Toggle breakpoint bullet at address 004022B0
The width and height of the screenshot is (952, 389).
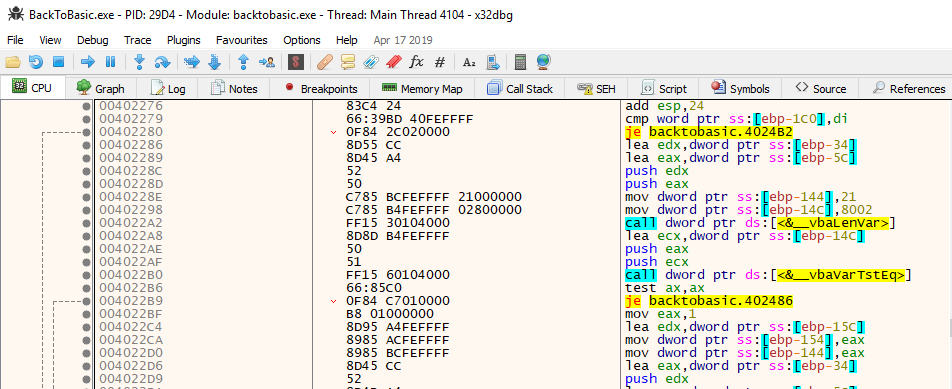(87, 275)
